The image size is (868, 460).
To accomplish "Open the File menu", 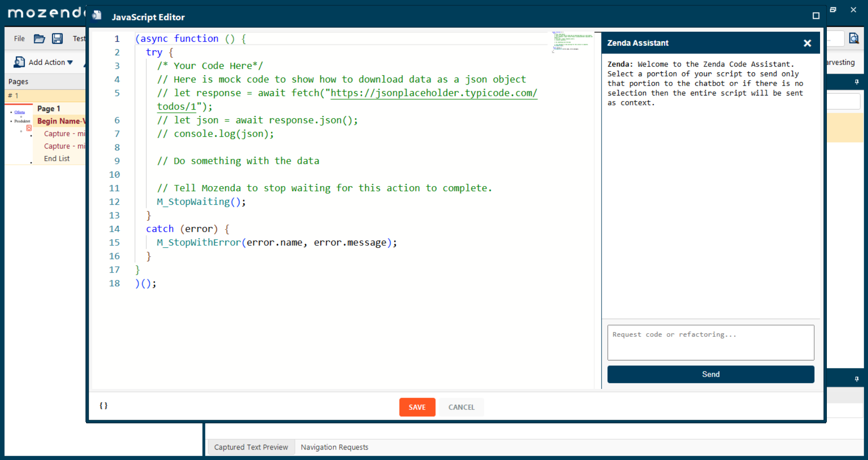I will (x=19, y=38).
